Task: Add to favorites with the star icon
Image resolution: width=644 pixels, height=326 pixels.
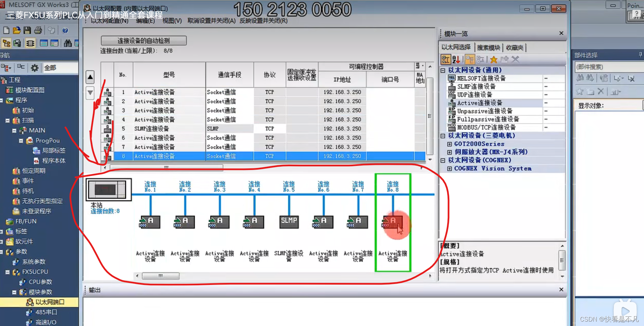Action: 493,60
